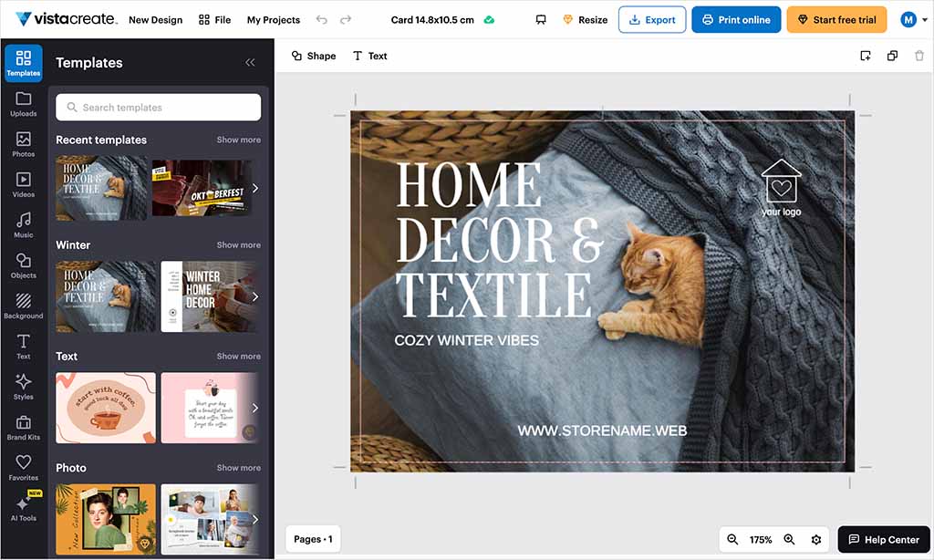Show more Recent templates
The image size is (934, 560).
pyautogui.click(x=238, y=140)
